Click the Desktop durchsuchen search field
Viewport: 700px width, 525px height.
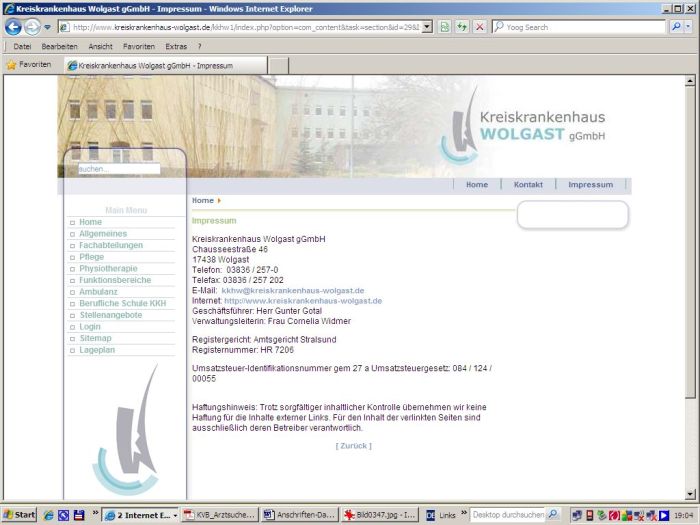pos(508,515)
